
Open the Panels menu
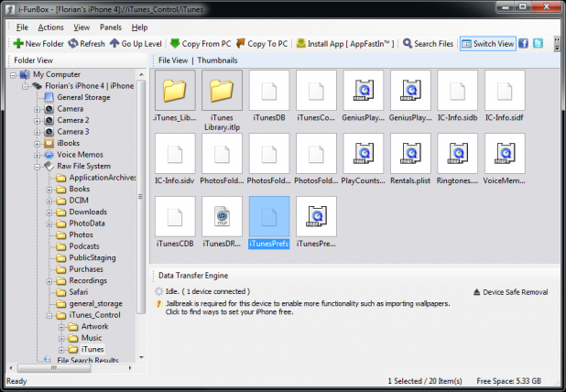pyautogui.click(x=110, y=27)
